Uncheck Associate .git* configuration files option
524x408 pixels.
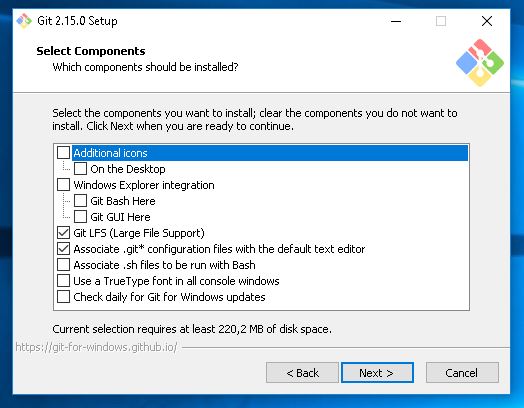pyautogui.click(x=63, y=249)
